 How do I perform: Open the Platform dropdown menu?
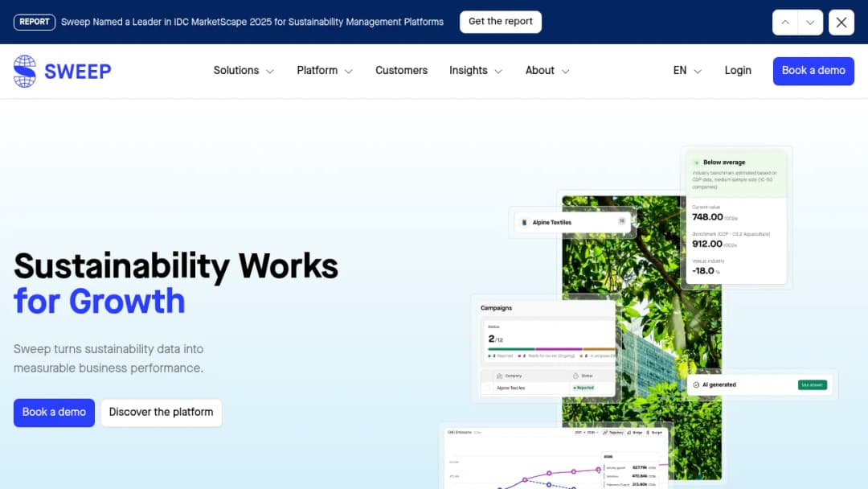[325, 71]
